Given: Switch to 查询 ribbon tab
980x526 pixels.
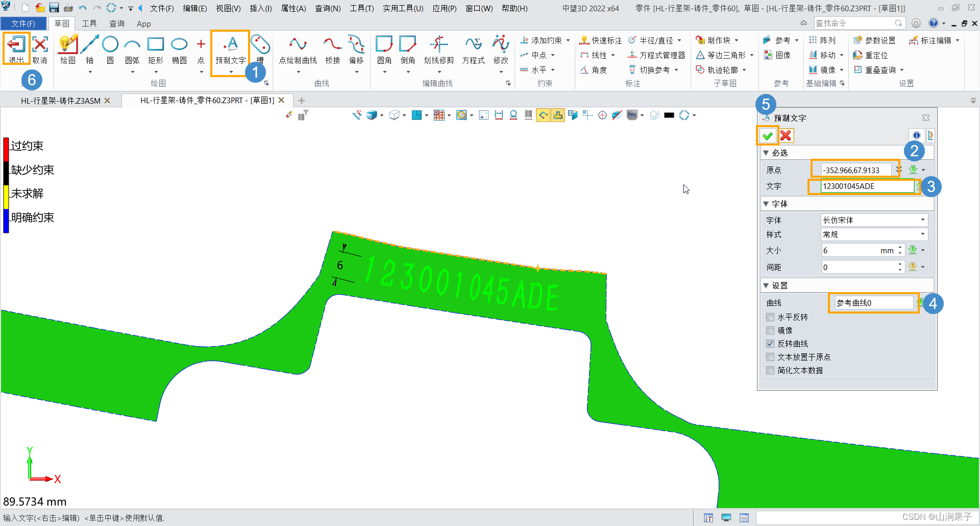Looking at the screenshot, I should point(117,23).
